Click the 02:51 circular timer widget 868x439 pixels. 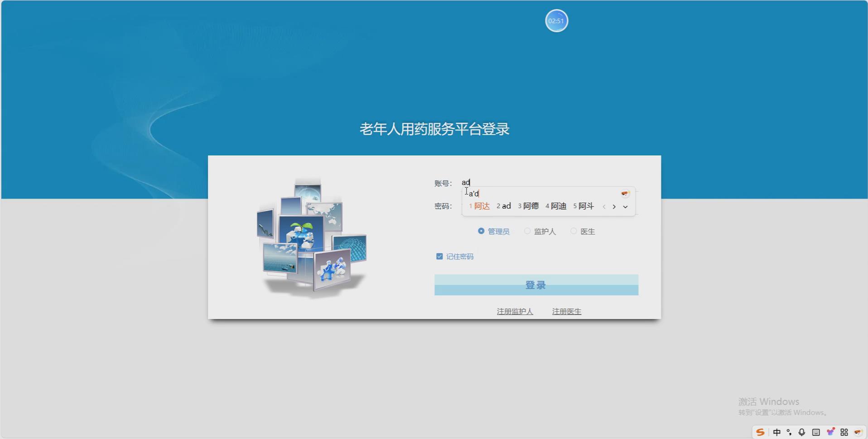pyautogui.click(x=556, y=20)
